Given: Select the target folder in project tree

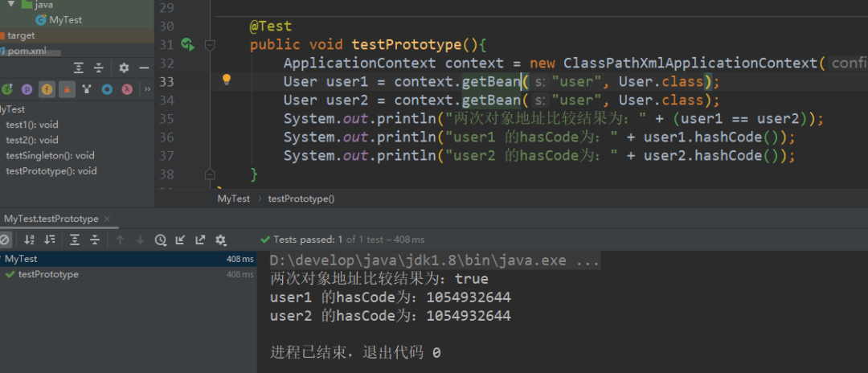Looking at the screenshot, I should pos(18,35).
